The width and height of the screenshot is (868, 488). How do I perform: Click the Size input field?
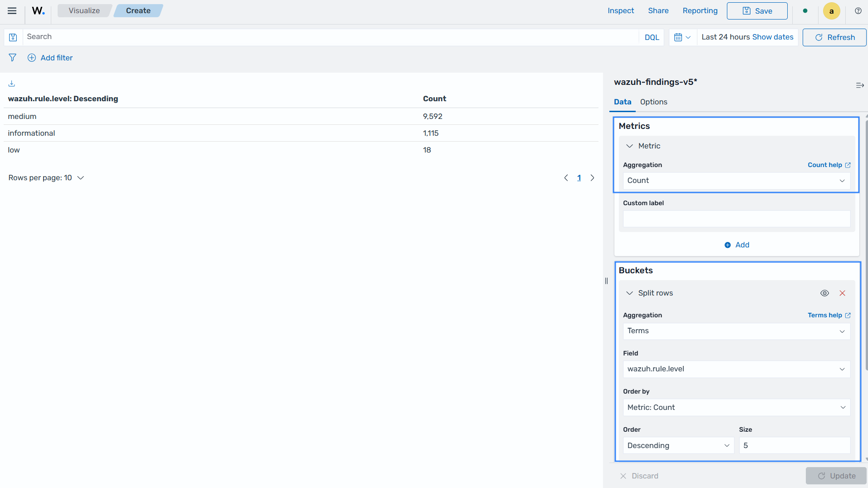pos(794,446)
